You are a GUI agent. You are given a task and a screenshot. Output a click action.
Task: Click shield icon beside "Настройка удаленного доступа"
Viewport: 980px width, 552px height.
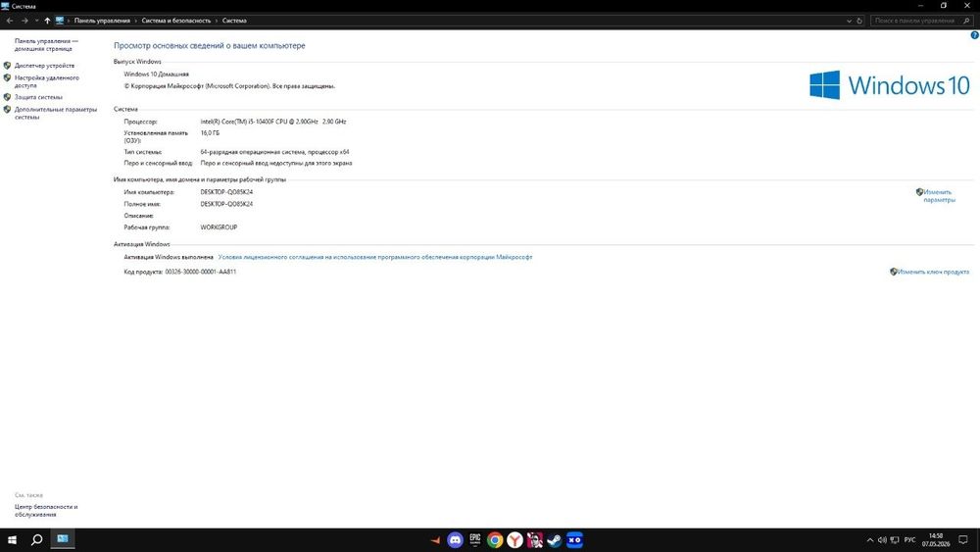pos(8,77)
